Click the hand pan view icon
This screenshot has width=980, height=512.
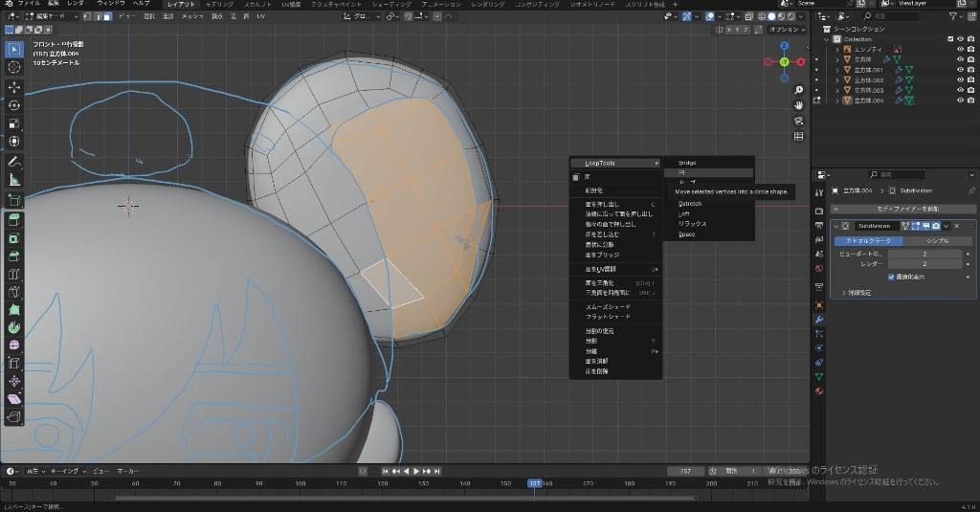[x=799, y=103]
